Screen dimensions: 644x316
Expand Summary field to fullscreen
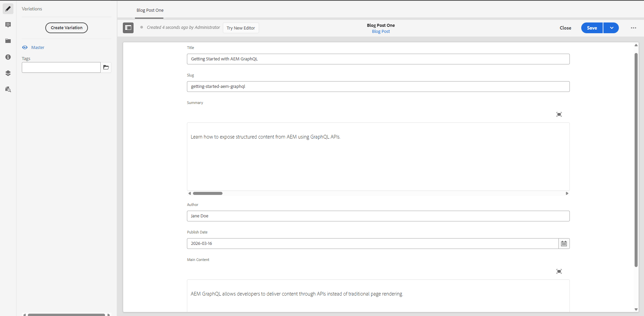click(x=559, y=114)
